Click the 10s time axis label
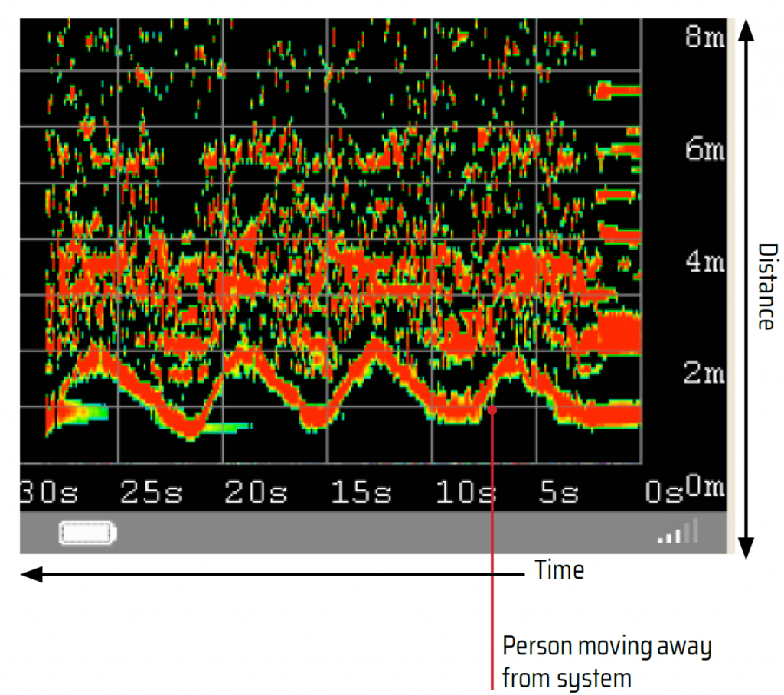This screenshot has width=784, height=695. tap(466, 493)
